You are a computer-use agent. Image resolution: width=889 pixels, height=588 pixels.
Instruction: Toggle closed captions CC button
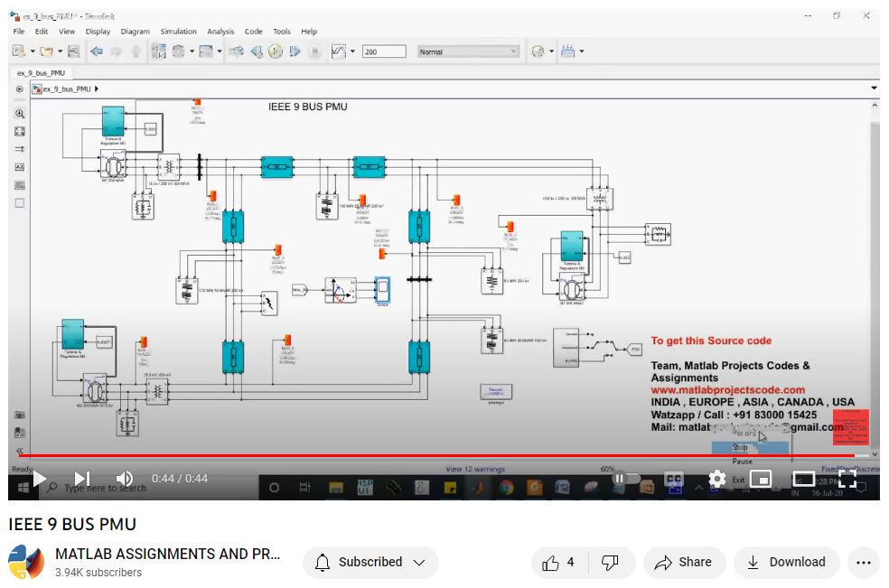pos(674,479)
